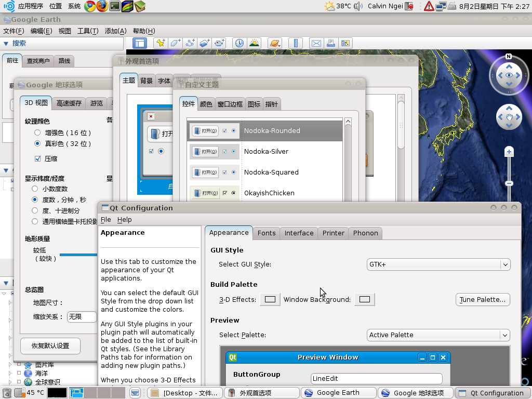Click the network monitors tray icon

(441, 6)
